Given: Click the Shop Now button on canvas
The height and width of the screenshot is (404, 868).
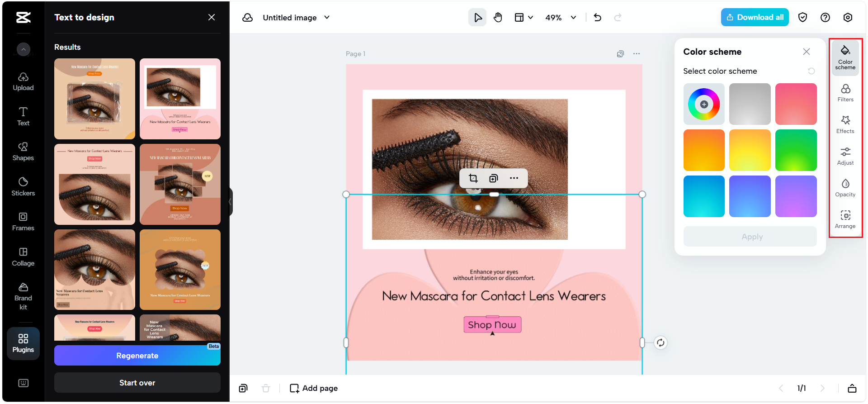Looking at the screenshot, I should coord(492,325).
